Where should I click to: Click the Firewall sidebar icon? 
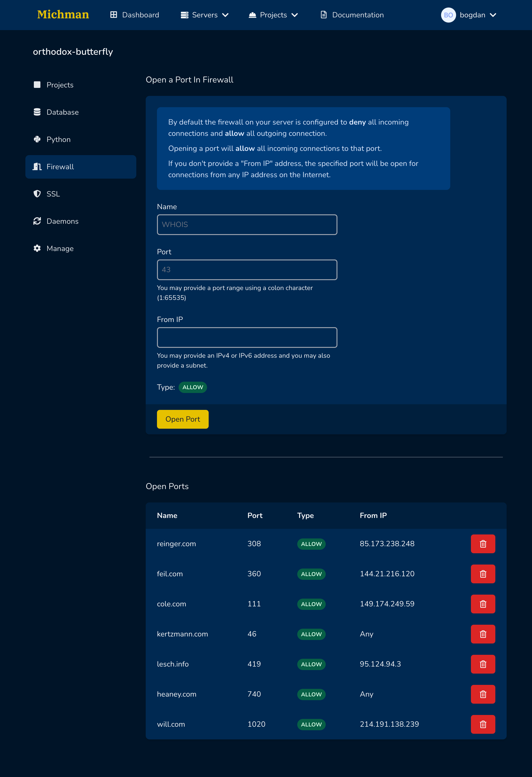pos(37,166)
